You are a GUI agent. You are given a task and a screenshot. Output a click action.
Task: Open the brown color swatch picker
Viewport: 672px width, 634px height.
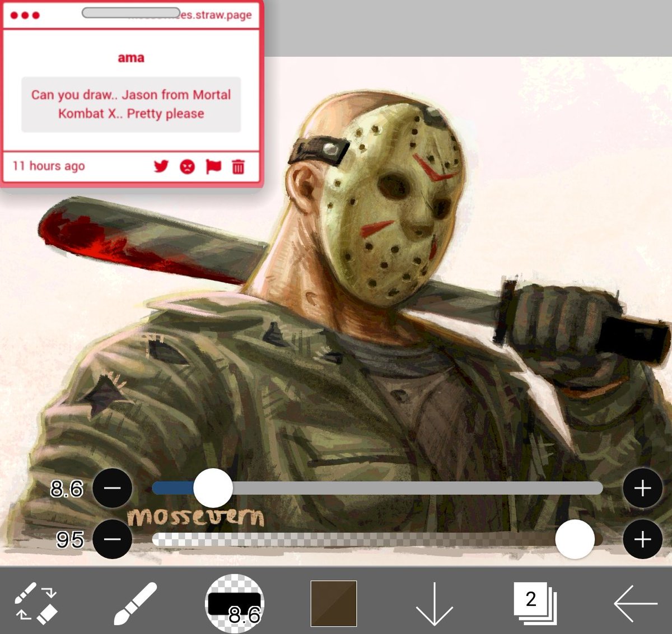click(334, 603)
